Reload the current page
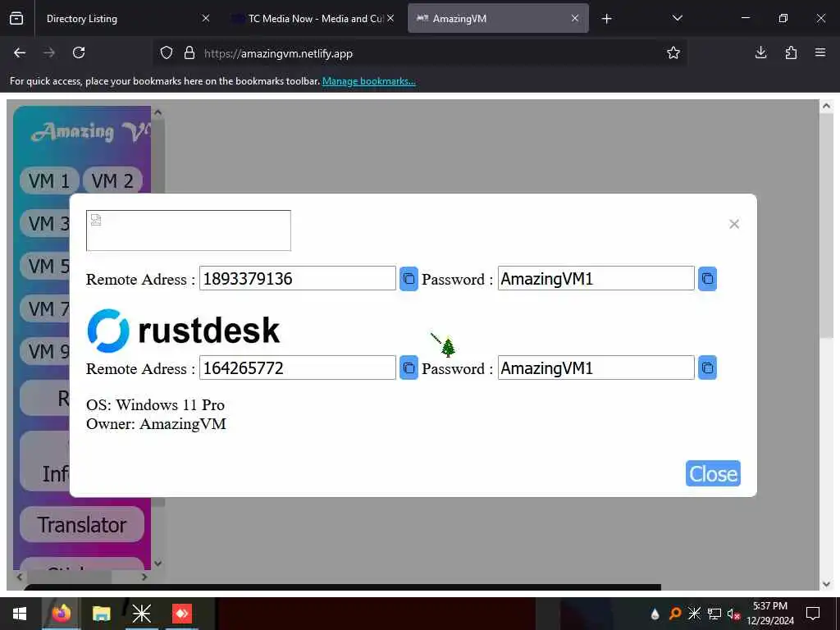840x630 pixels. 79,52
